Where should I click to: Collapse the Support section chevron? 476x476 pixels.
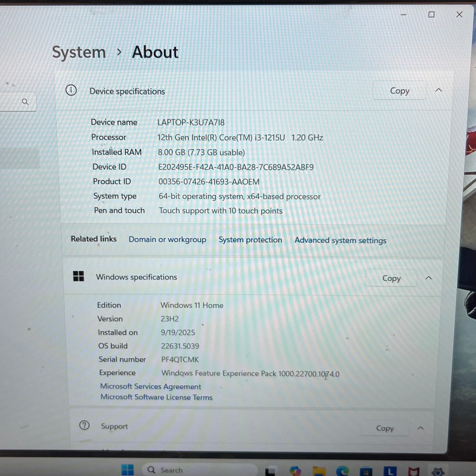point(420,428)
